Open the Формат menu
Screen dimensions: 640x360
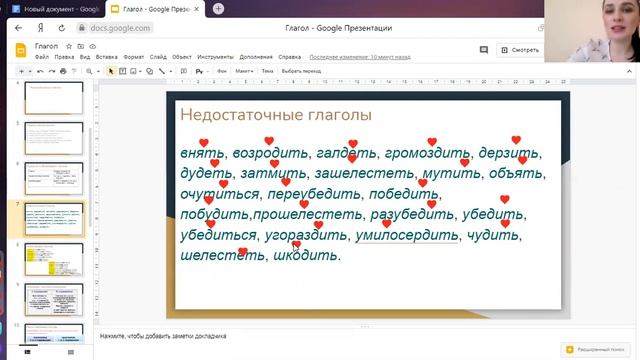133,57
